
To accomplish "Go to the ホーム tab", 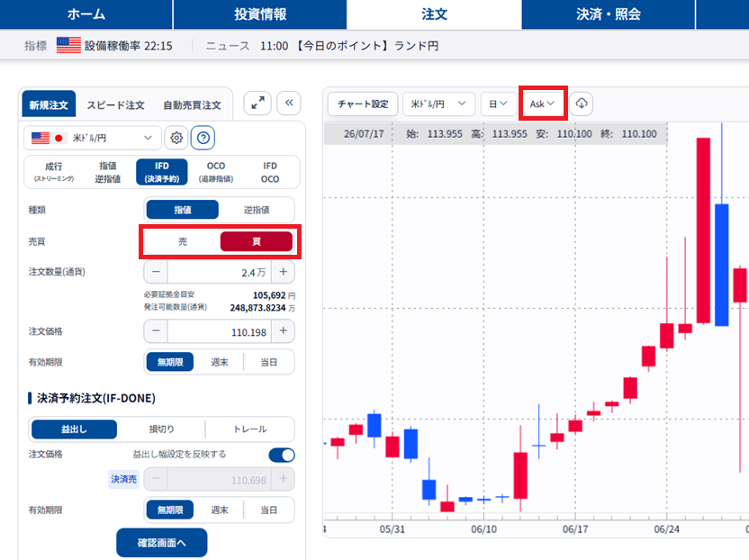I will point(86,14).
